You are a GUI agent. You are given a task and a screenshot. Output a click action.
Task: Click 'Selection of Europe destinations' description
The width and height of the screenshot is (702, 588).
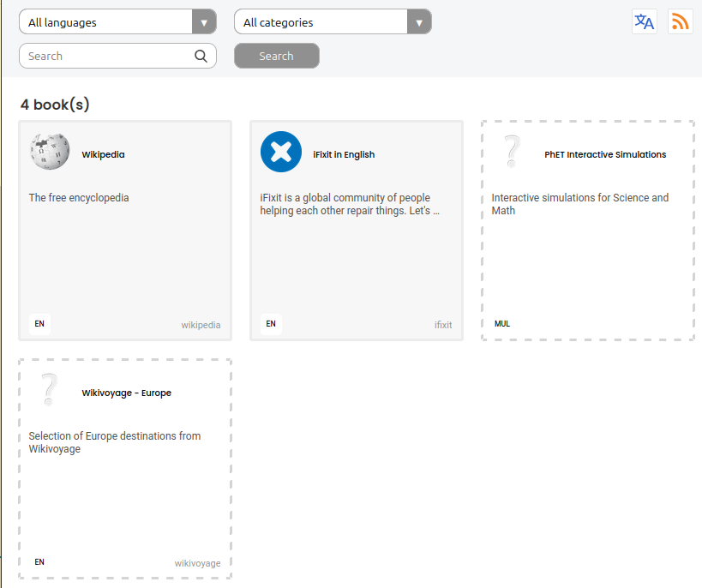(x=115, y=442)
